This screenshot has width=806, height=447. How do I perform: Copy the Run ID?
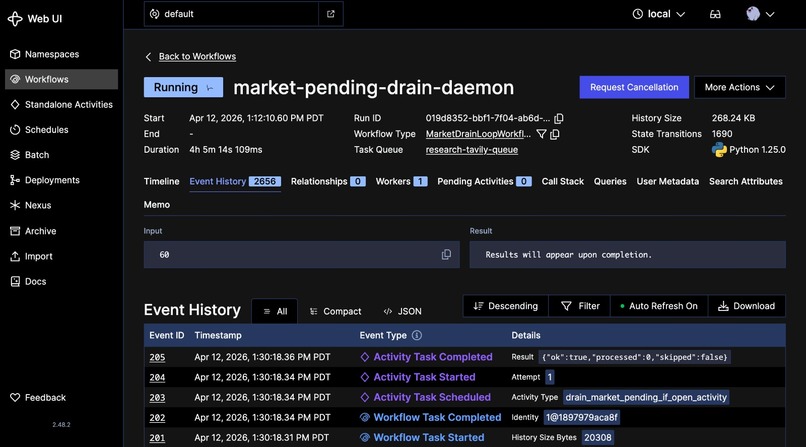point(559,118)
